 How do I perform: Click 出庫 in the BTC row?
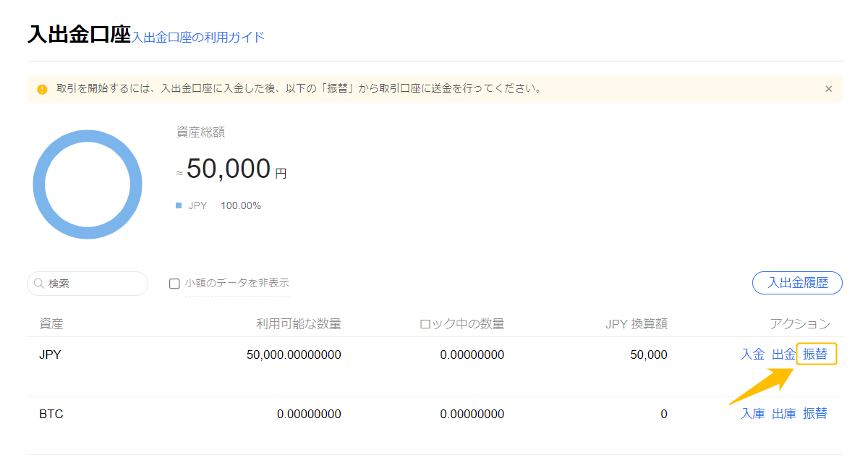pyautogui.click(x=783, y=414)
